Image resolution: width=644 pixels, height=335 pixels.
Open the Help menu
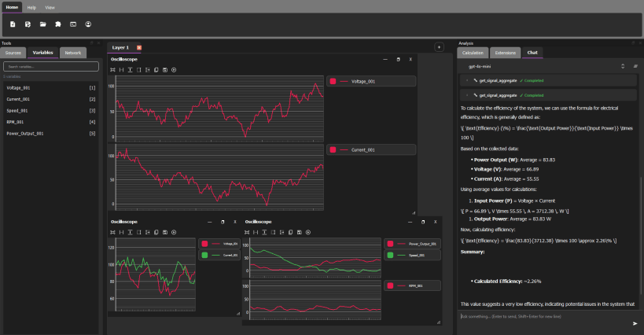coord(31,7)
